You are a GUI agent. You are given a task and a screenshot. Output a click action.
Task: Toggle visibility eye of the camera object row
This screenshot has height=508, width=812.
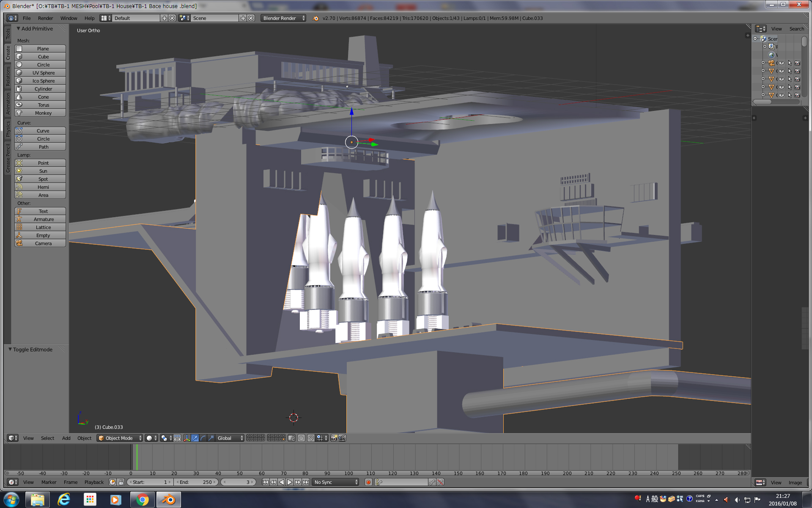[782, 63]
